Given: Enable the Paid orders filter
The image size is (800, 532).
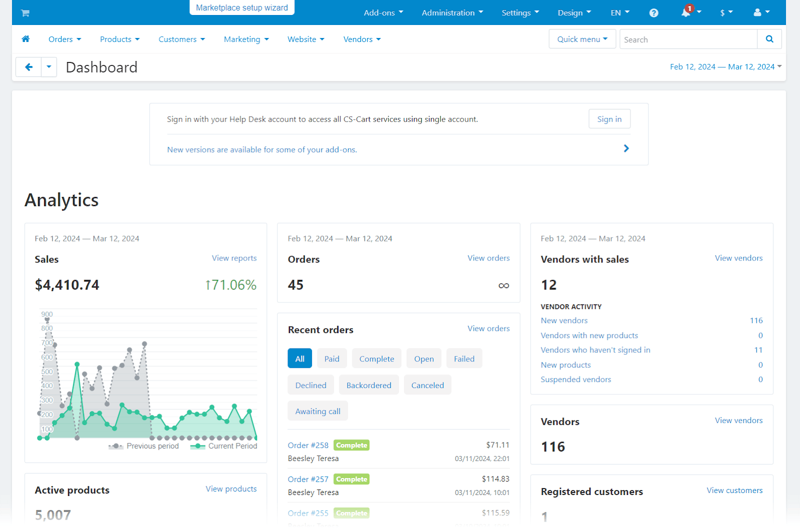Looking at the screenshot, I should (331, 358).
